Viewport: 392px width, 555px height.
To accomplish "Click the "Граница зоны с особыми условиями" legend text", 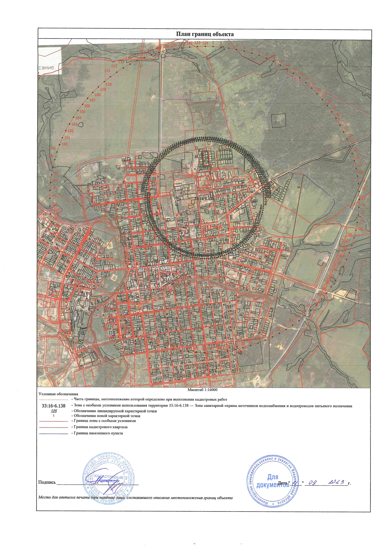I will point(105,421).
